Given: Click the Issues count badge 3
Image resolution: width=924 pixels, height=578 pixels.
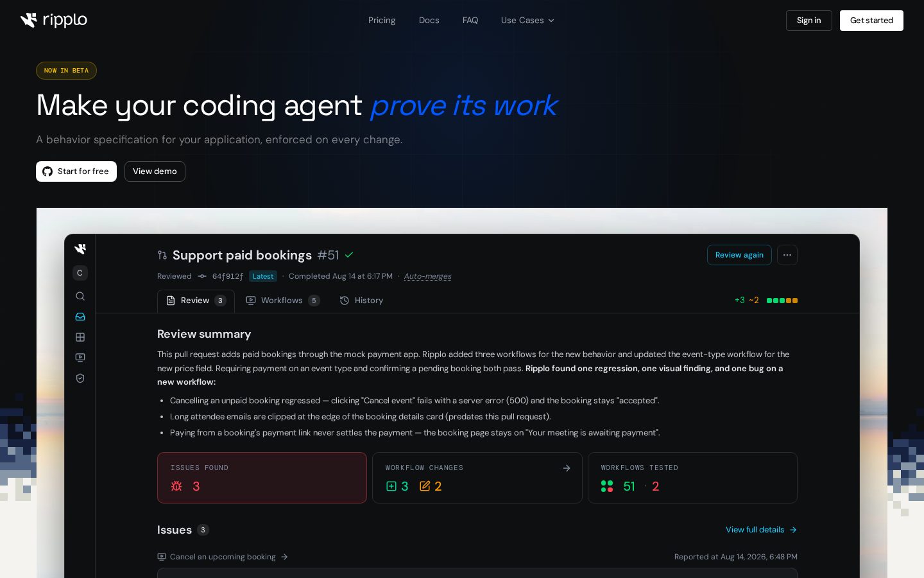Looking at the screenshot, I should point(203,530).
